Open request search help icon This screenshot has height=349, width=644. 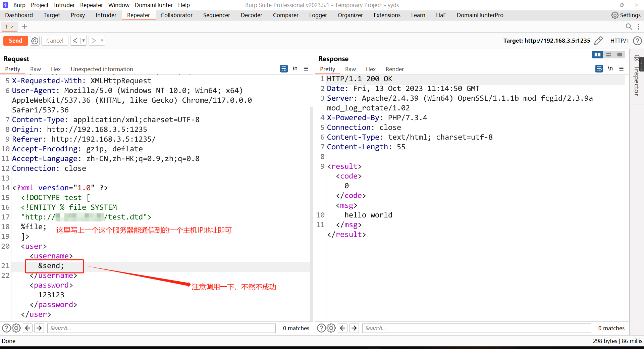pyautogui.click(x=6, y=328)
